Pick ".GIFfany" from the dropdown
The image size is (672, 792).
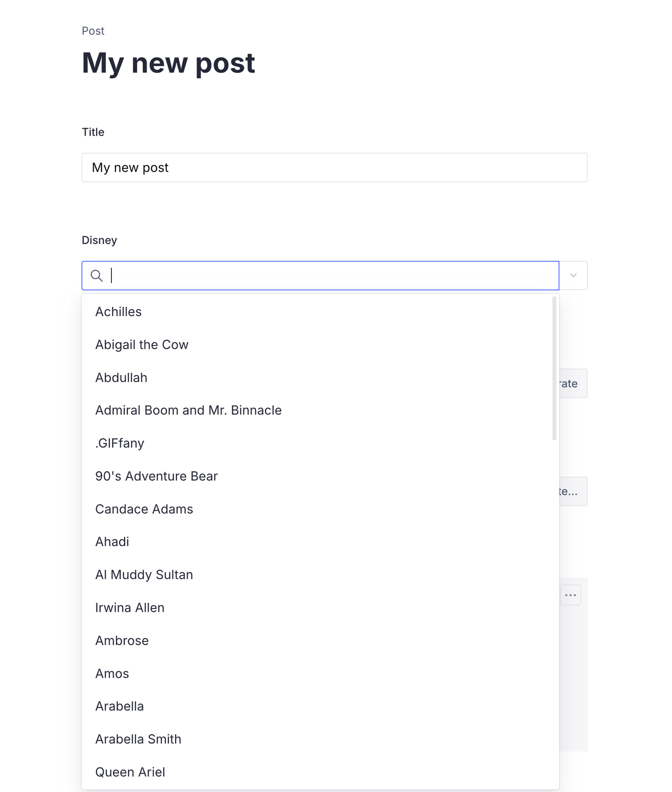tap(120, 443)
